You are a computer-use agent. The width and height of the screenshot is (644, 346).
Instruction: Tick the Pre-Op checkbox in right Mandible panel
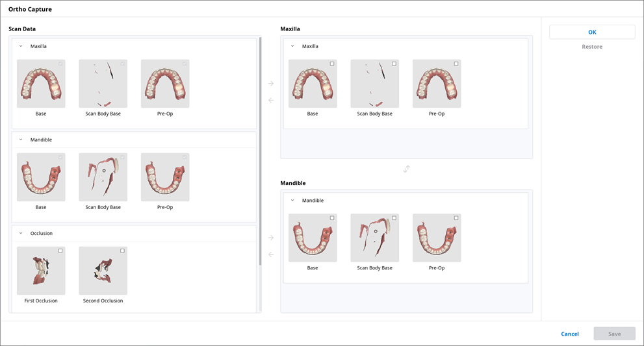click(x=456, y=218)
